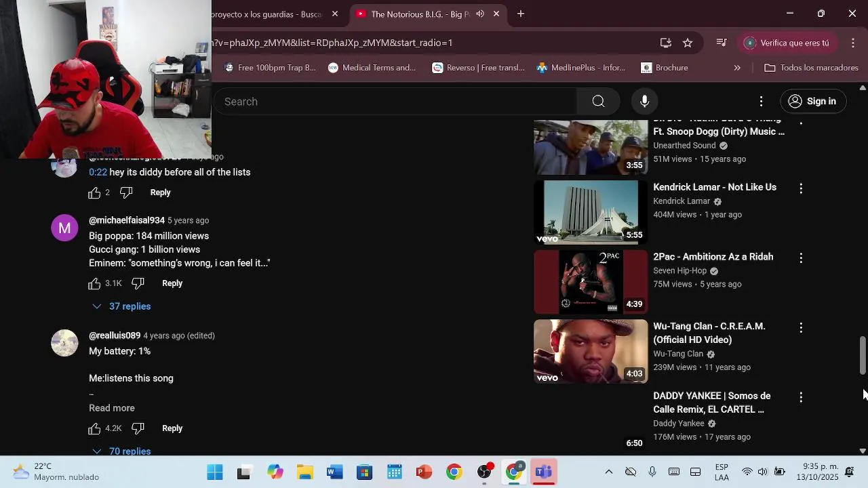Image resolution: width=868 pixels, height=488 pixels.
Task: Switch to the "proyecto x los guardias" tab
Action: click(x=268, y=14)
